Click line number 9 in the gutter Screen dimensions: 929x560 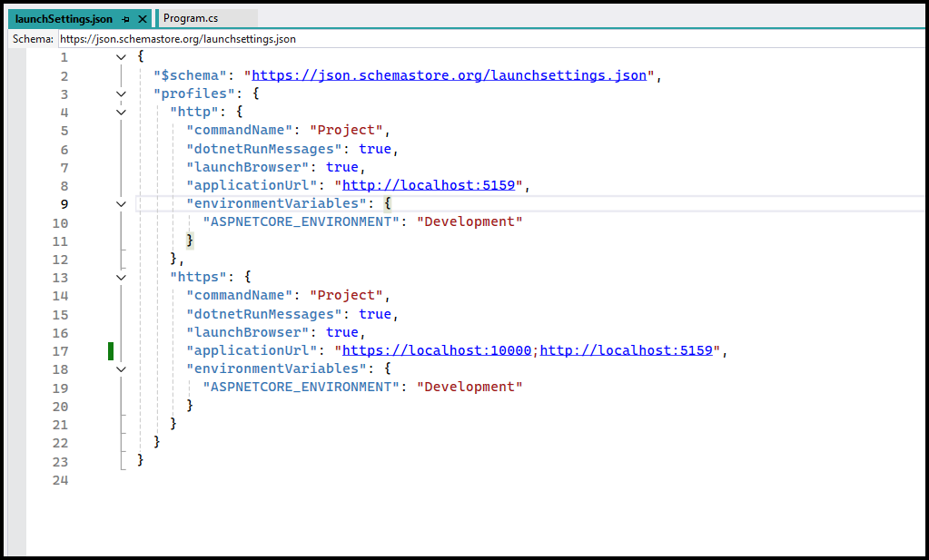point(64,204)
